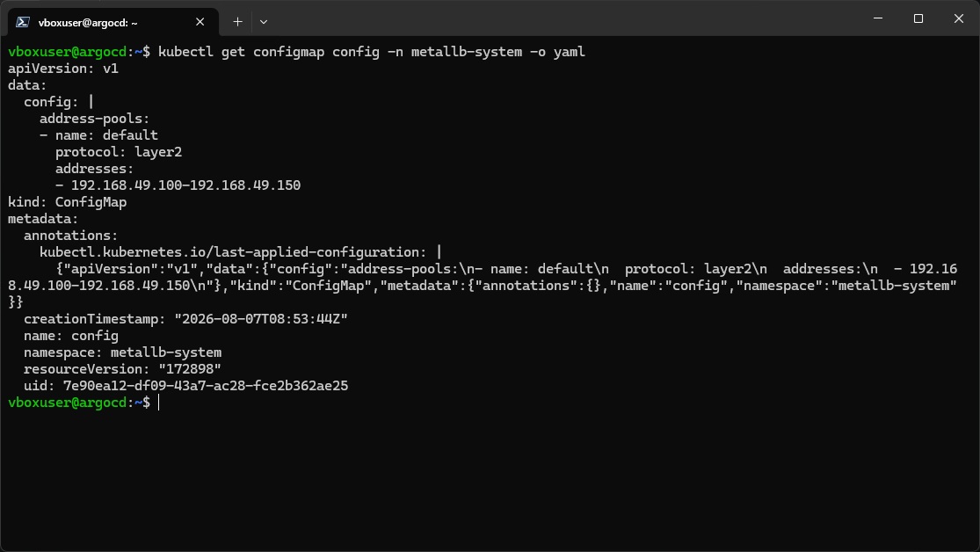Click the name: default pool entry
The height and width of the screenshot is (552, 980).
tap(98, 135)
